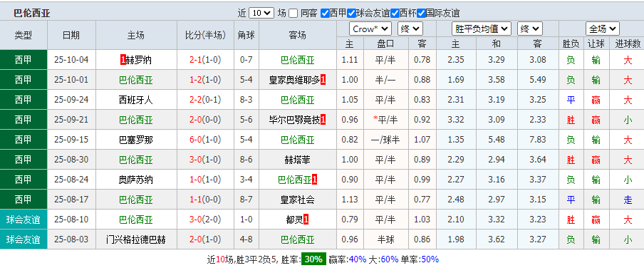This screenshot has width=644, height=268.
Task: Click the 一/球半 handicap value
Action: 385,140
